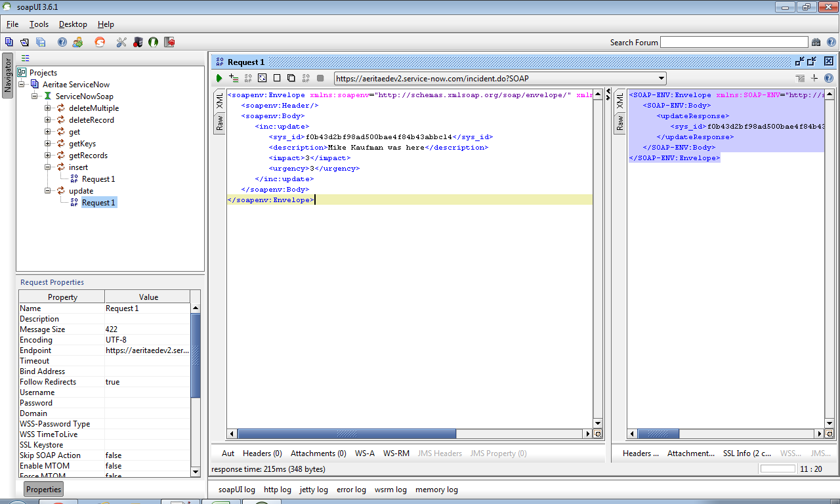Open the memory log

pos(436,490)
